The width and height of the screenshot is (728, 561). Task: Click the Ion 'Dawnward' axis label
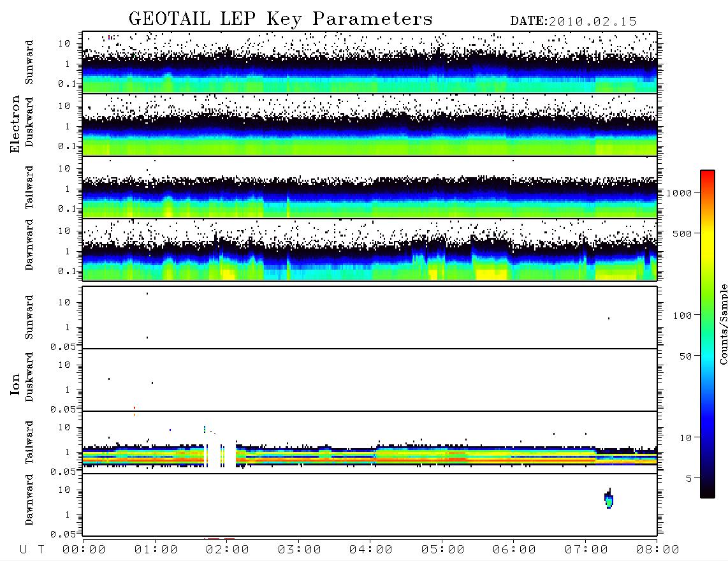29,499
